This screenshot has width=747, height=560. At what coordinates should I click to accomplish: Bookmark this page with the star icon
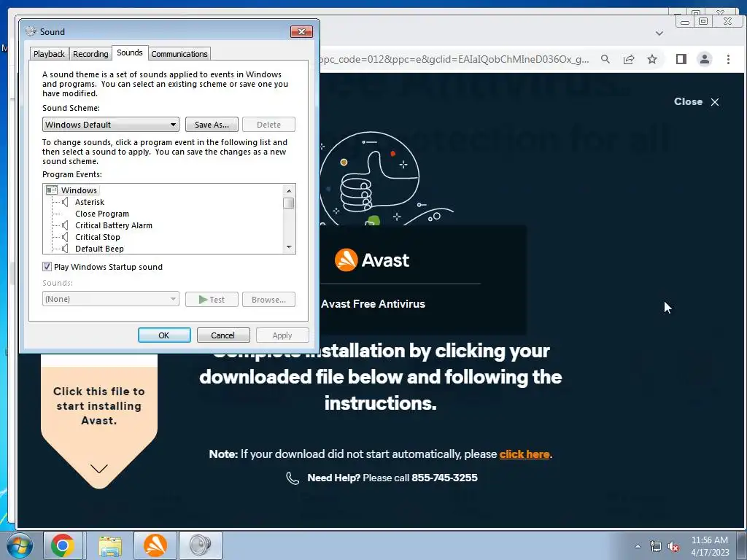tap(652, 59)
